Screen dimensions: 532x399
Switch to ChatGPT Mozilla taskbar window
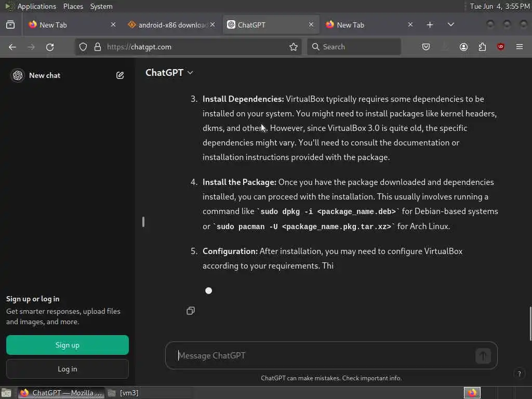point(61,393)
